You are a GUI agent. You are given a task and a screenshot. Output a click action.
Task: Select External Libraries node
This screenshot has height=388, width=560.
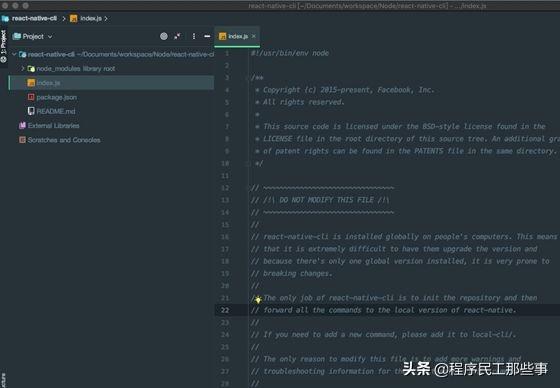click(54, 126)
